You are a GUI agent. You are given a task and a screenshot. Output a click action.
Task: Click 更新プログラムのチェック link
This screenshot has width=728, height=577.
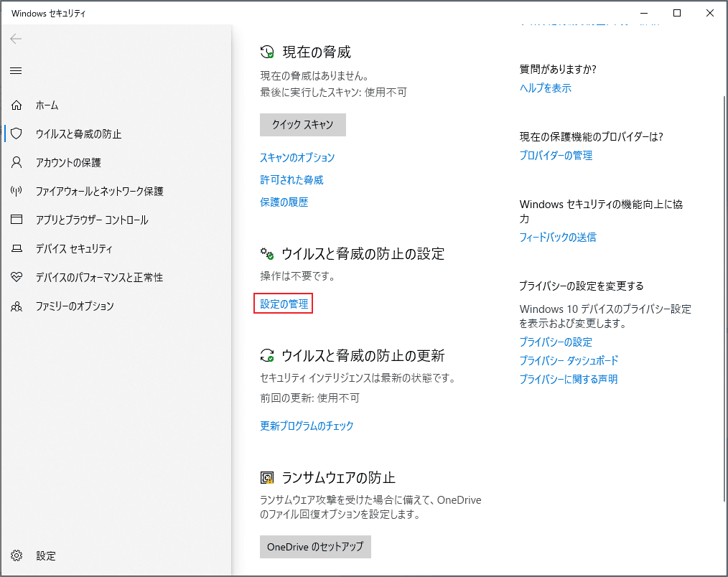307,426
